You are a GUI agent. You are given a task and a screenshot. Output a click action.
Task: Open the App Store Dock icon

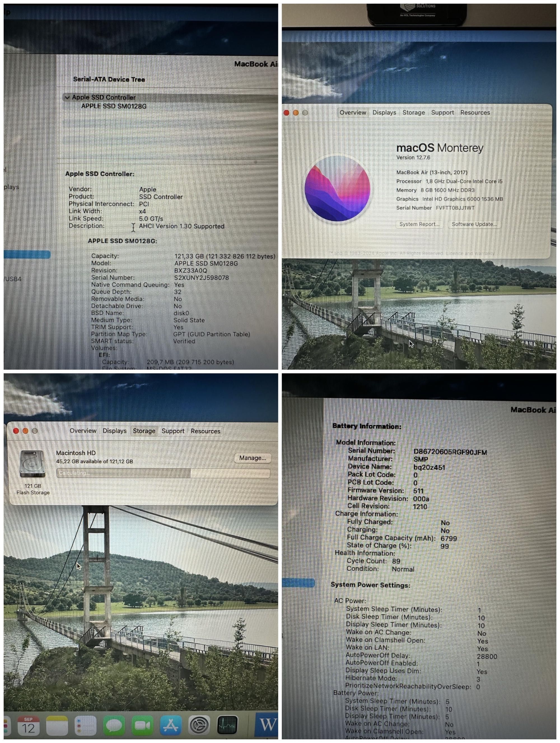[171, 726]
